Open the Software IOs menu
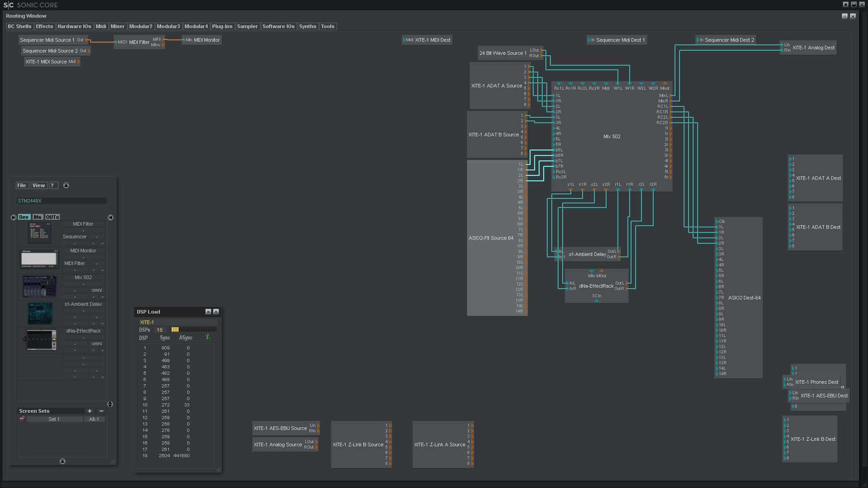The image size is (868, 488). (x=279, y=26)
